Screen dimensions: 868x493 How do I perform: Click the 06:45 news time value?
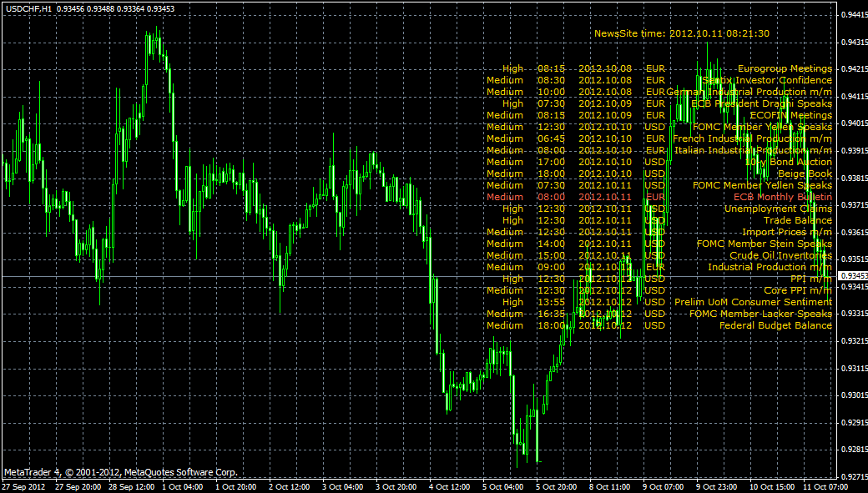pos(552,138)
